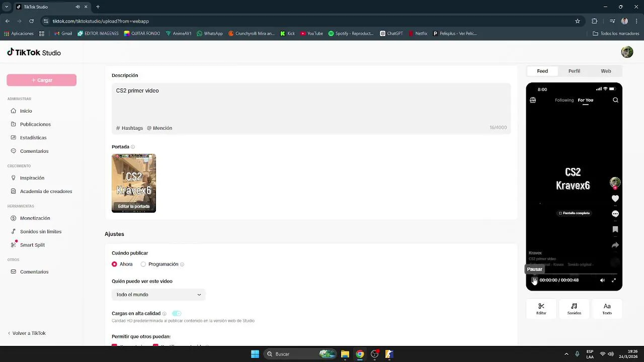Click the info icon beside Cargas en alta calidad
The height and width of the screenshot is (362, 644).
coord(164,314)
